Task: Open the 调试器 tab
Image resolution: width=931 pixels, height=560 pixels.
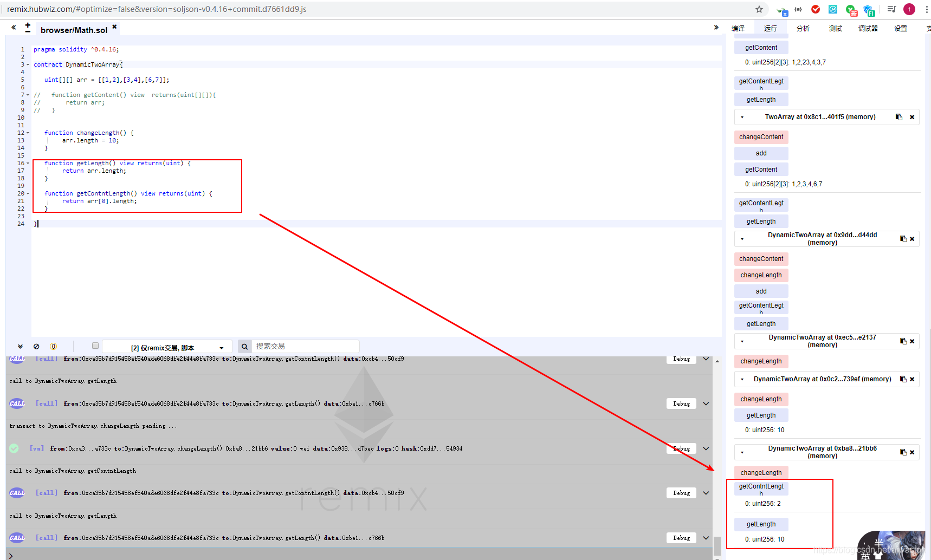Action: coord(868,28)
